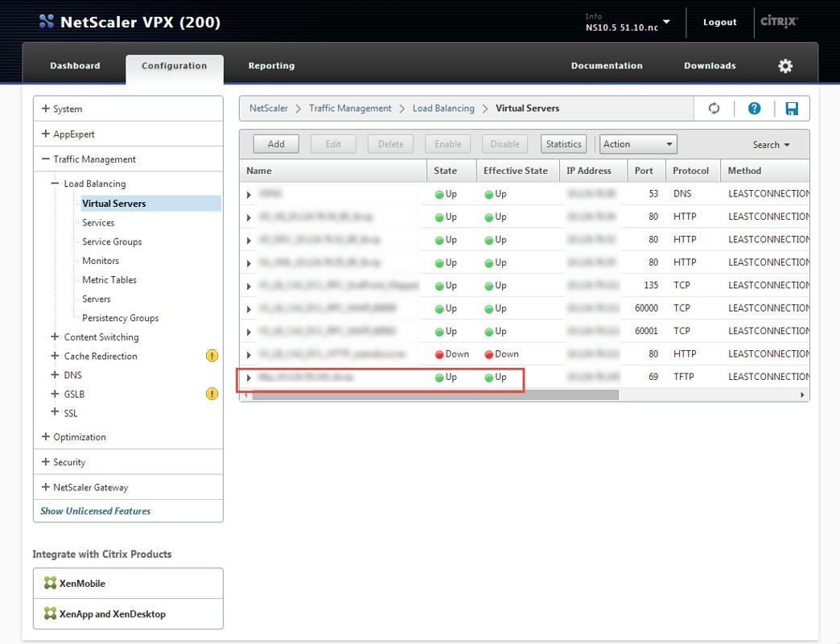Viewport: 840px width, 644px height.
Task: Click the save configuration floppy disk icon
Action: pos(792,109)
